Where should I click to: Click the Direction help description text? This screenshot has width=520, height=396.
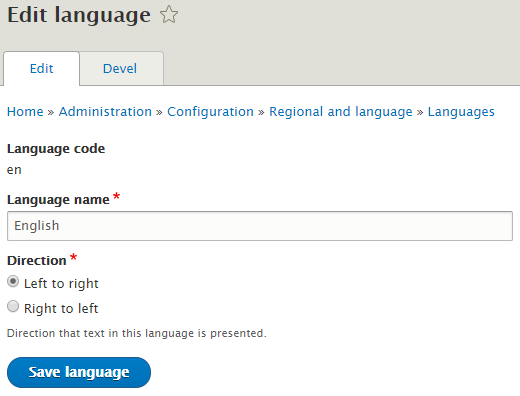click(x=137, y=333)
